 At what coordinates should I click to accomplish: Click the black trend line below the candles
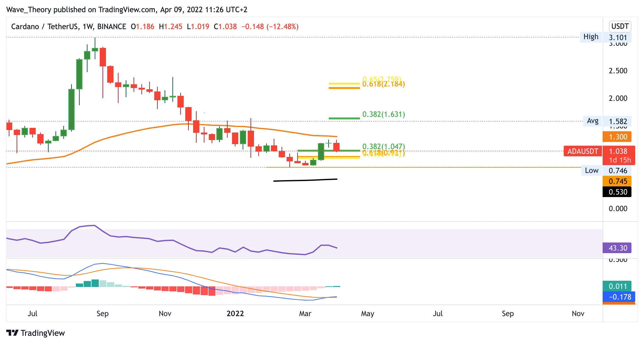(x=305, y=180)
